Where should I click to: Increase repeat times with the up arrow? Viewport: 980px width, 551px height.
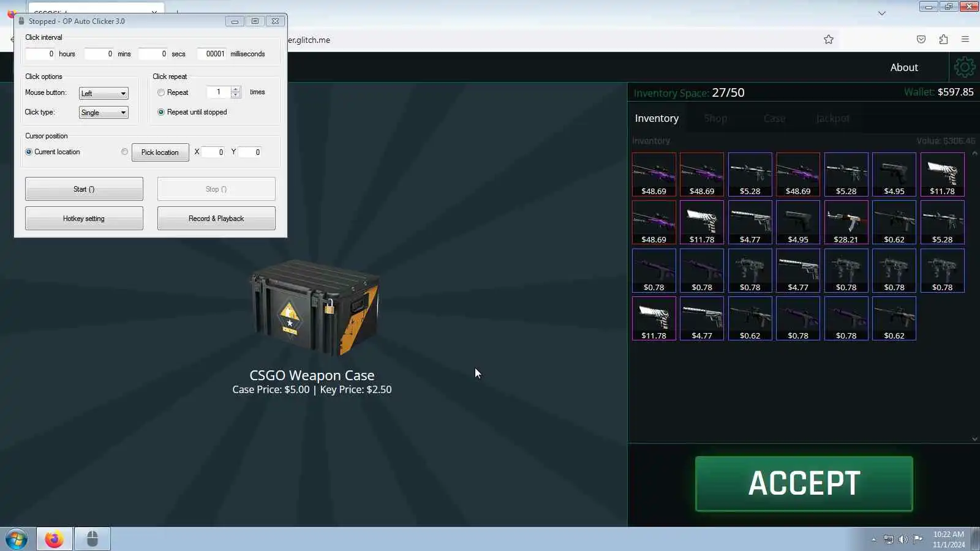[x=236, y=89]
